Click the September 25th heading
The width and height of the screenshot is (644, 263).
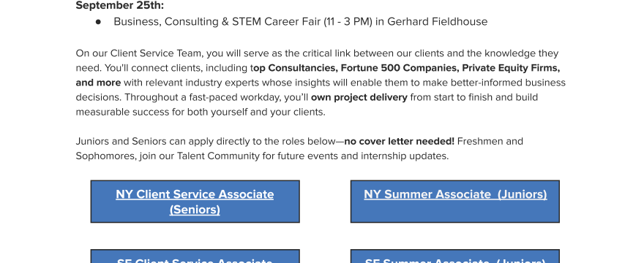coord(120,6)
